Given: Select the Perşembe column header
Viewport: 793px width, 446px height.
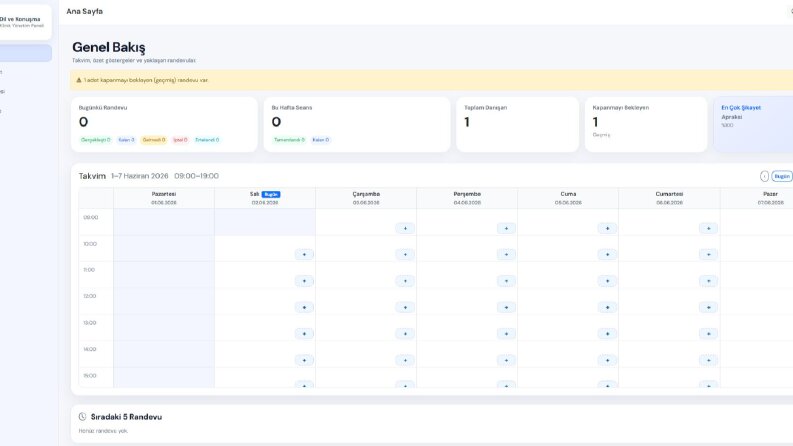Looking at the screenshot, I should click(467, 198).
